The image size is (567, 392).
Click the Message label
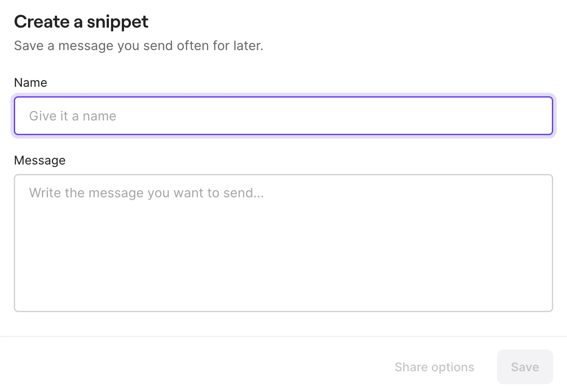coord(40,160)
